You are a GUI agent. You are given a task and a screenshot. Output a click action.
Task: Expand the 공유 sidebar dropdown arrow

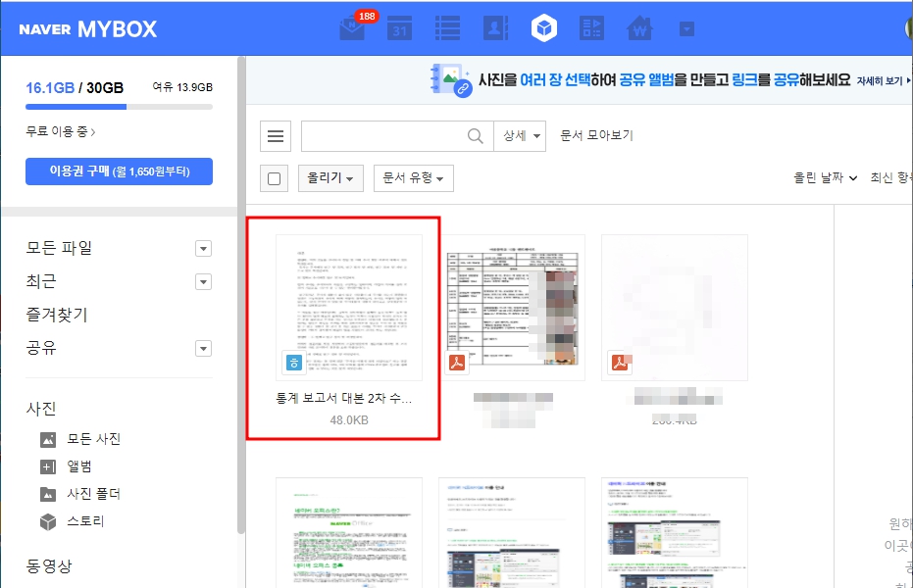203,347
